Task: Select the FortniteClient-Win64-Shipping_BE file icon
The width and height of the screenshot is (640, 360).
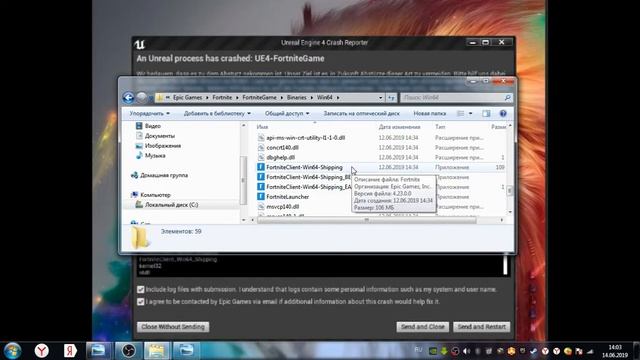Action: pos(261,177)
